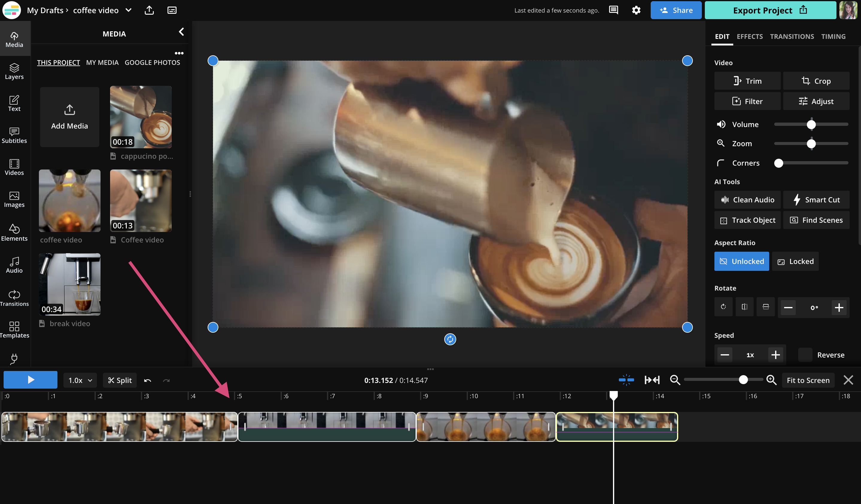Viewport: 861px width, 504px height.
Task: Click the Fit to Screen button
Action: point(808,380)
